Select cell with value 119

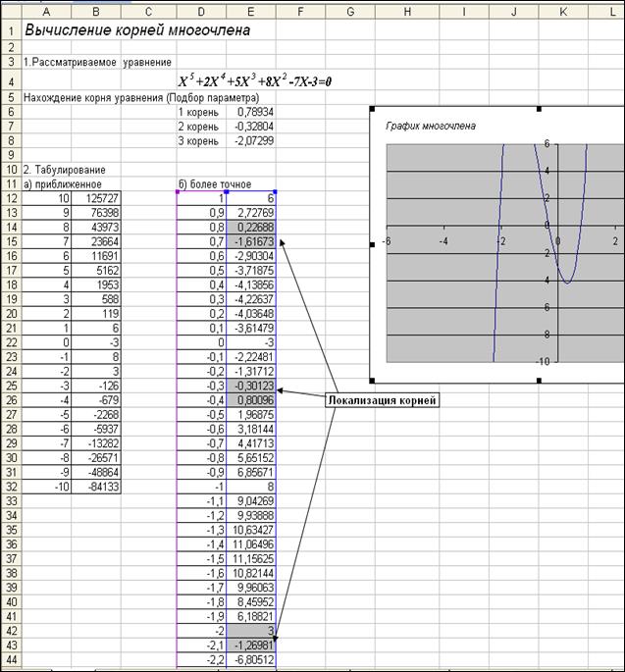pyautogui.click(x=96, y=314)
